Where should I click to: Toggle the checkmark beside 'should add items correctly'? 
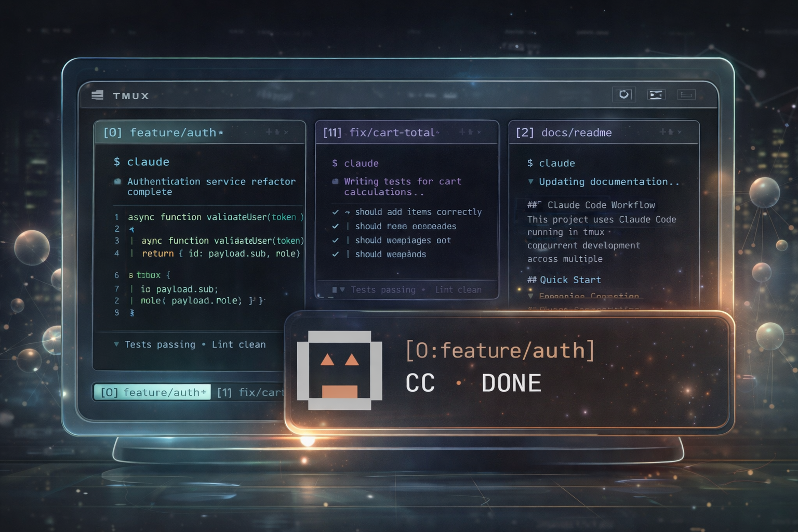335,212
